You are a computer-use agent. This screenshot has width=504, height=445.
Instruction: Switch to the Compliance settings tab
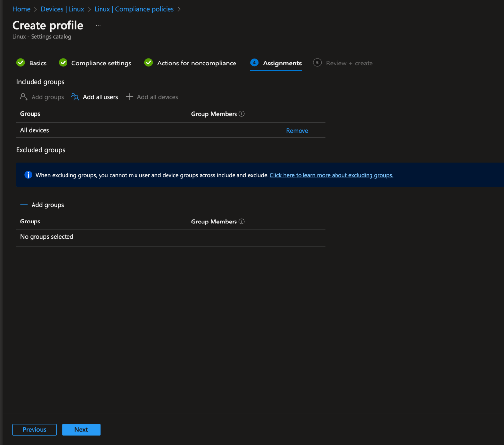tap(101, 63)
